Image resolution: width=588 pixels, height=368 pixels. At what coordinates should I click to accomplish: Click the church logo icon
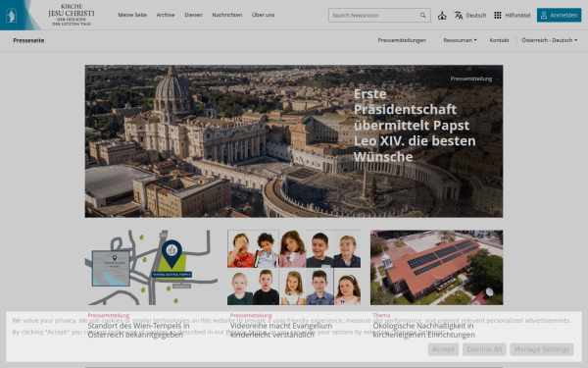coord(12,16)
